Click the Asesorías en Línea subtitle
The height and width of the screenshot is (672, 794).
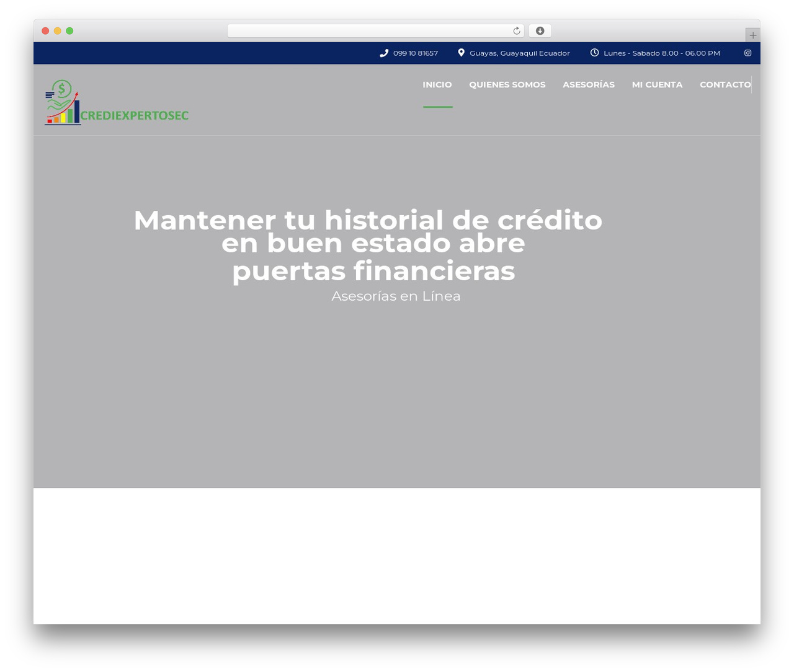tap(396, 296)
